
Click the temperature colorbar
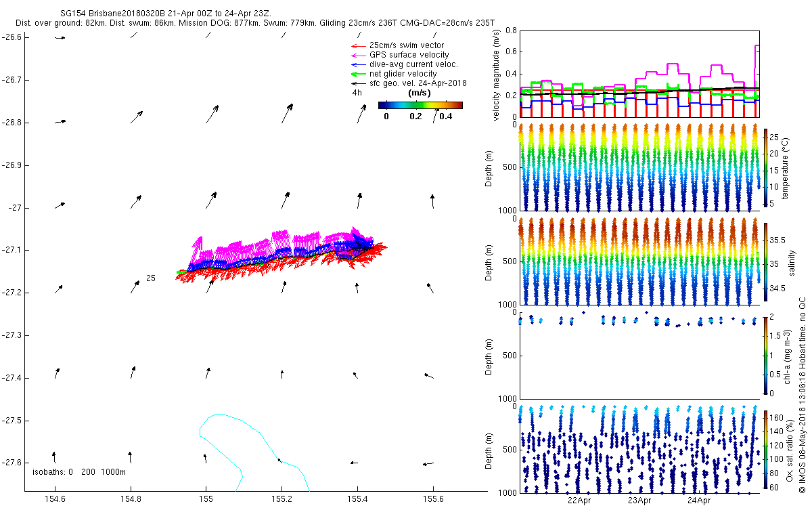pos(765,167)
